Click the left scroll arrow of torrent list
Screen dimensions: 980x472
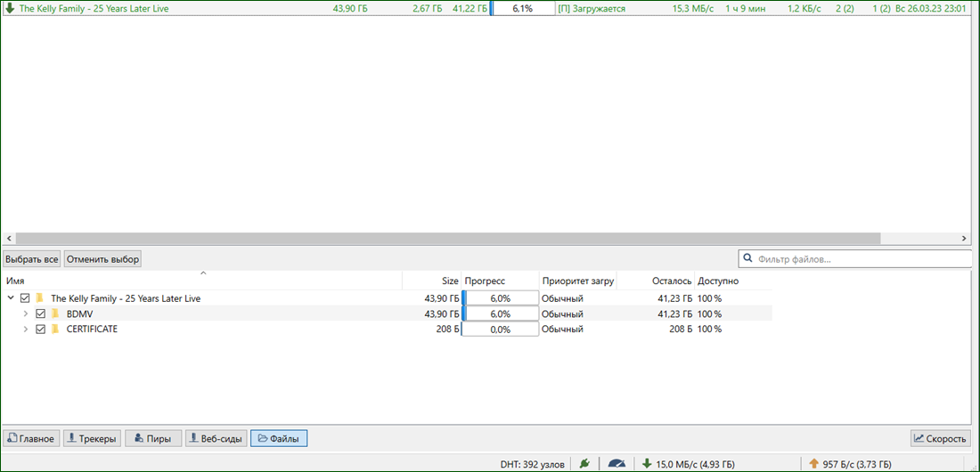8,238
